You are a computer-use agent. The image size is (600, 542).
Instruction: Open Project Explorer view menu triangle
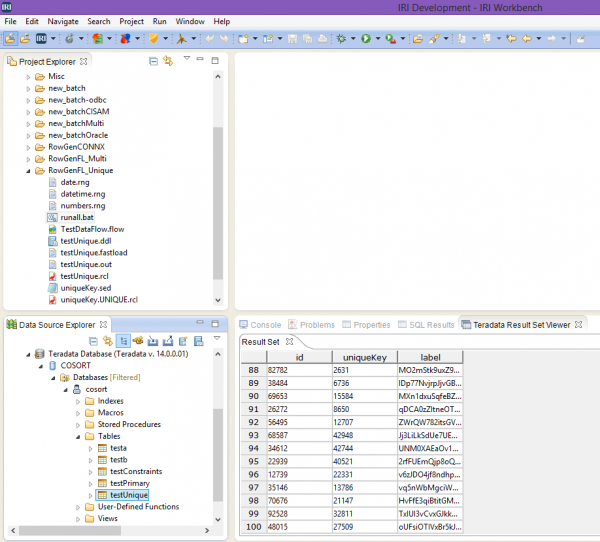(187, 58)
